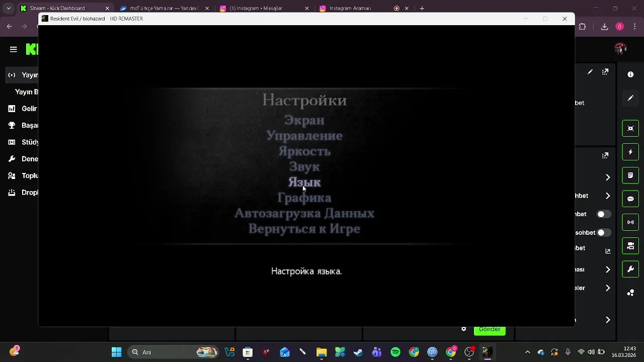Click the green server layout icon

coord(630,246)
